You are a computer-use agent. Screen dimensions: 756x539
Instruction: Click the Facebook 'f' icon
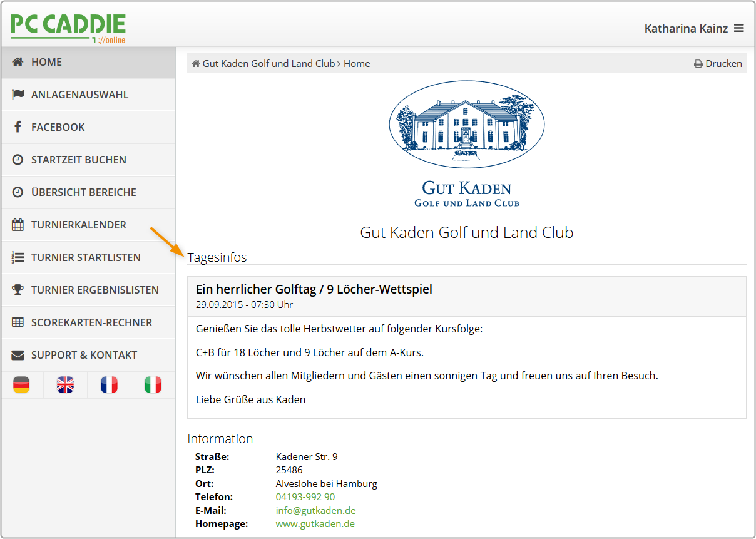click(x=18, y=127)
